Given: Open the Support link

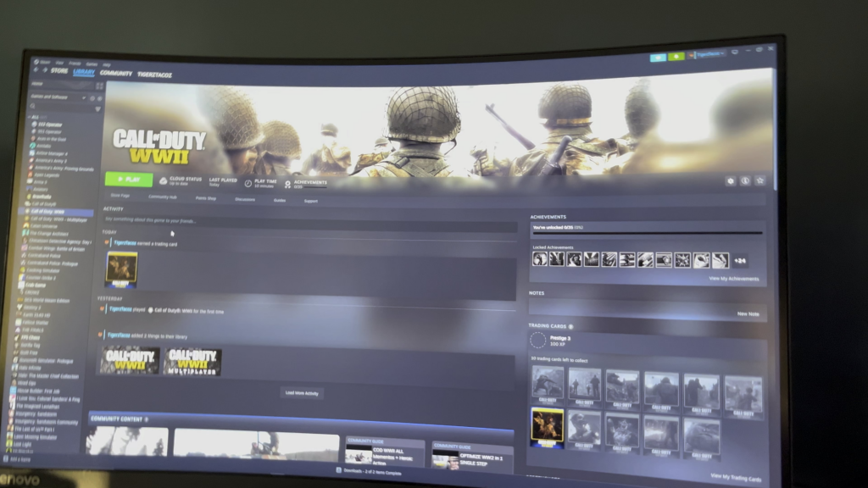Looking at the screenshot, I should (x=310, y=201).
